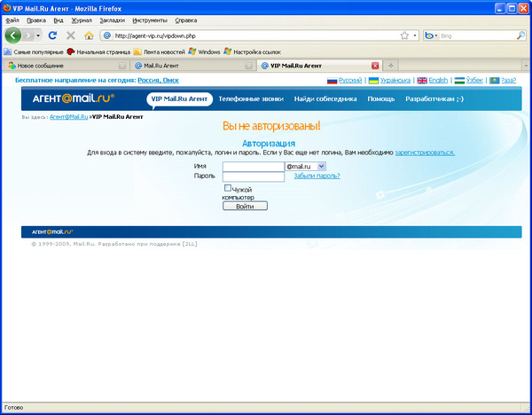Open Самые популярные bookmark folder
The width and height of the screenshot is (532, 415).
coord(34,52)
